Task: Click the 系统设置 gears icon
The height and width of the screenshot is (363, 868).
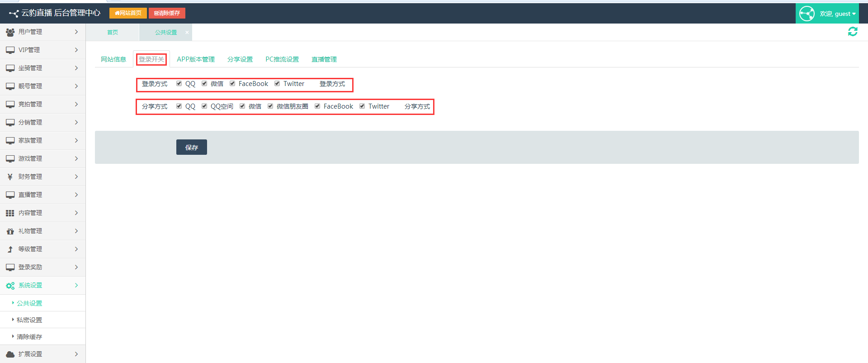Action: point(10,286)
